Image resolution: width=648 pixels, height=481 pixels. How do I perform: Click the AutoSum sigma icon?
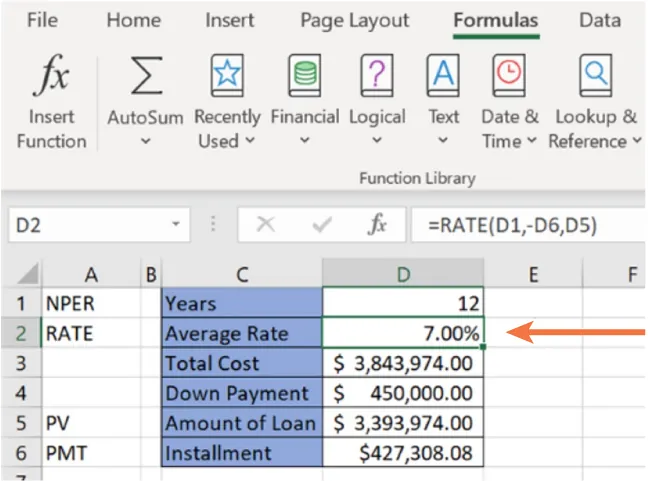(146, 76)
